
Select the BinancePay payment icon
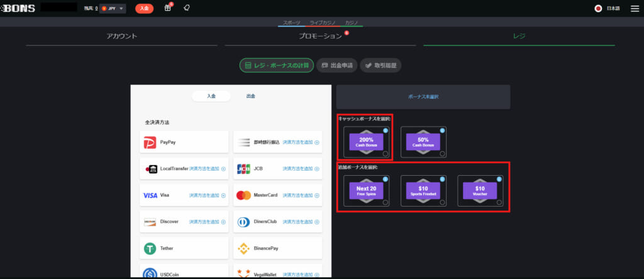pos(243,249)
